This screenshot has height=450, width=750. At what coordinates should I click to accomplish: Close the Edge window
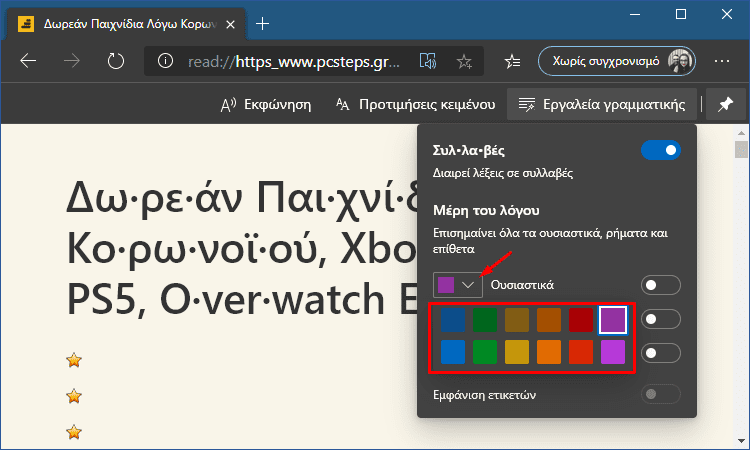click(x=727, y=14)
